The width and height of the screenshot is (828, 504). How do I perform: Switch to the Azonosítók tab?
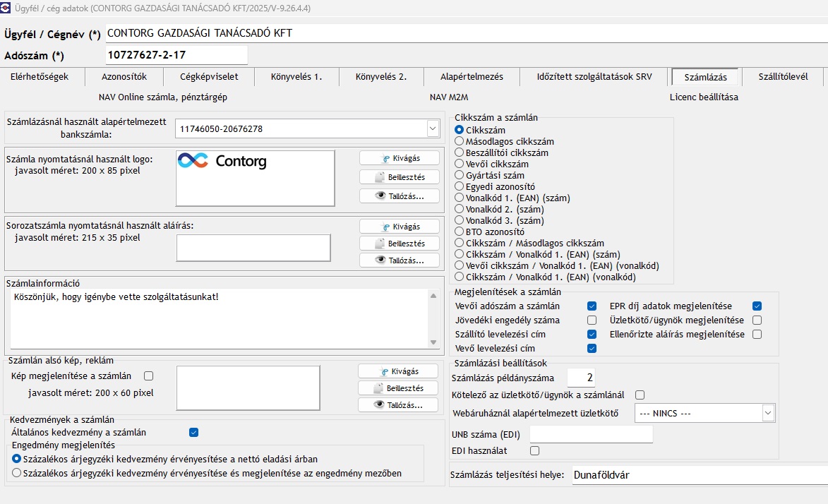[124, 77]
